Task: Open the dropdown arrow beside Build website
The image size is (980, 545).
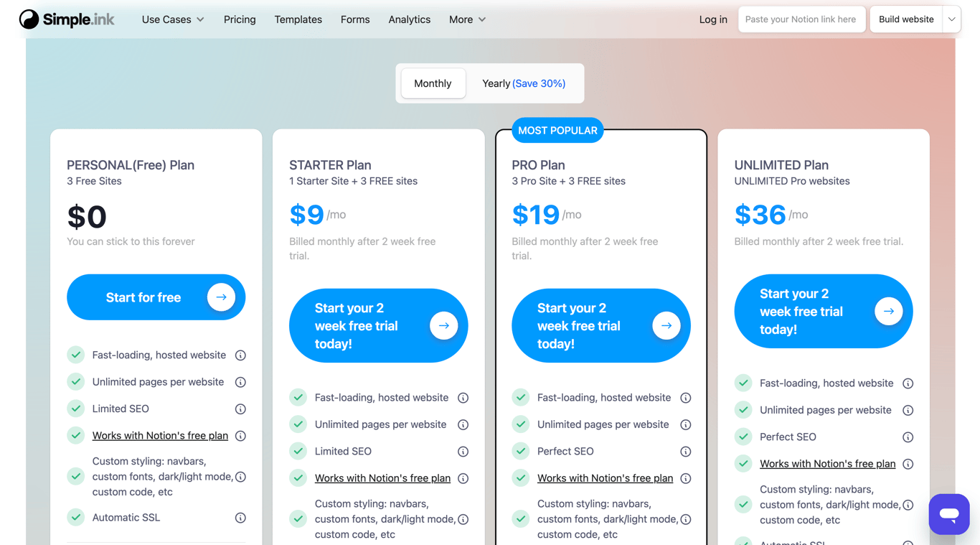Action: pyautogui.click(x=952, y=19)
